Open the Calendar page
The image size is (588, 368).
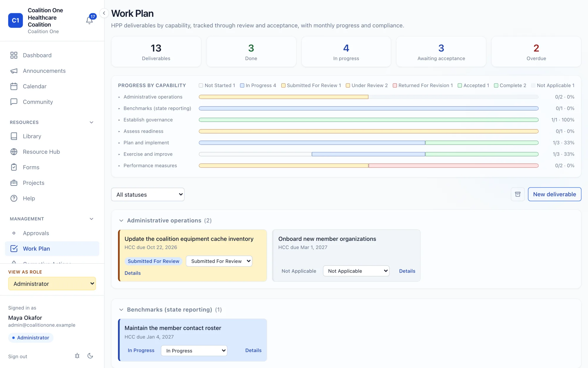tap(52, 86)
